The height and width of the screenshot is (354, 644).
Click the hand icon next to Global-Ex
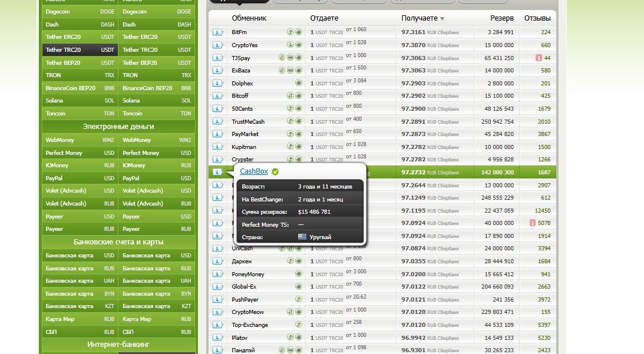click(x=298, y=287)
